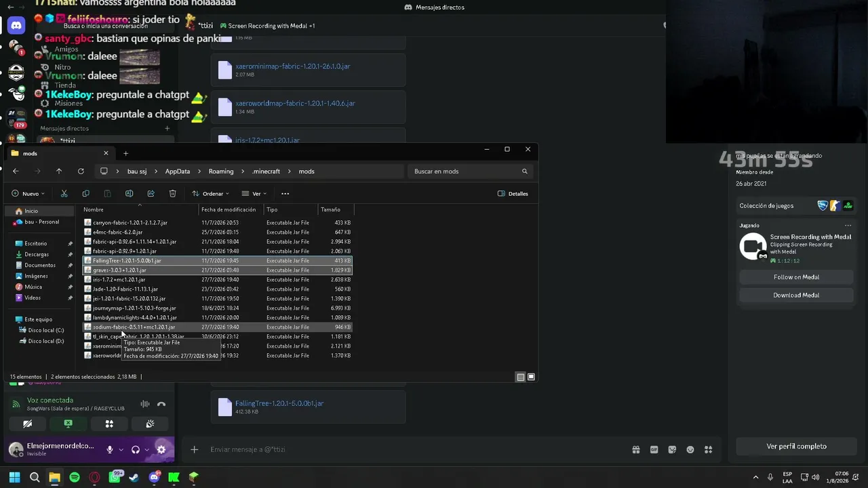This screenshot has width=868, height=488.
Task: Disconnect from the Discord voice channel
Action: coord(161,404)
